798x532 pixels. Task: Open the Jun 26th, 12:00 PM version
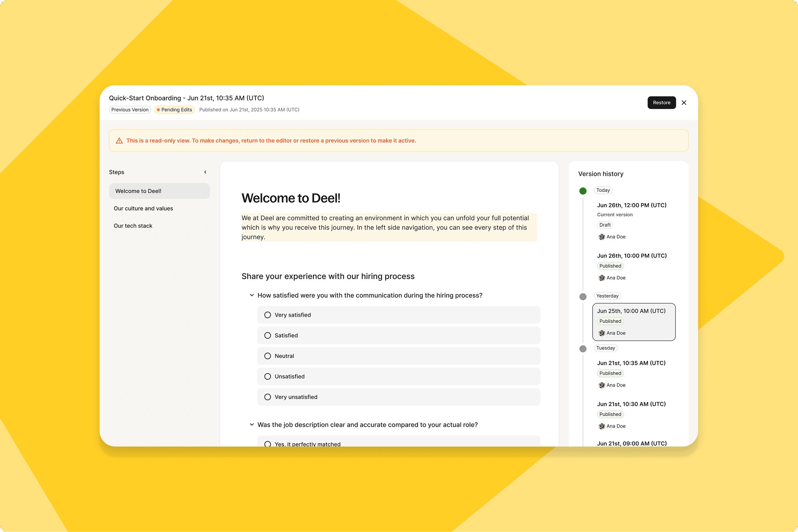click(631, 205)
